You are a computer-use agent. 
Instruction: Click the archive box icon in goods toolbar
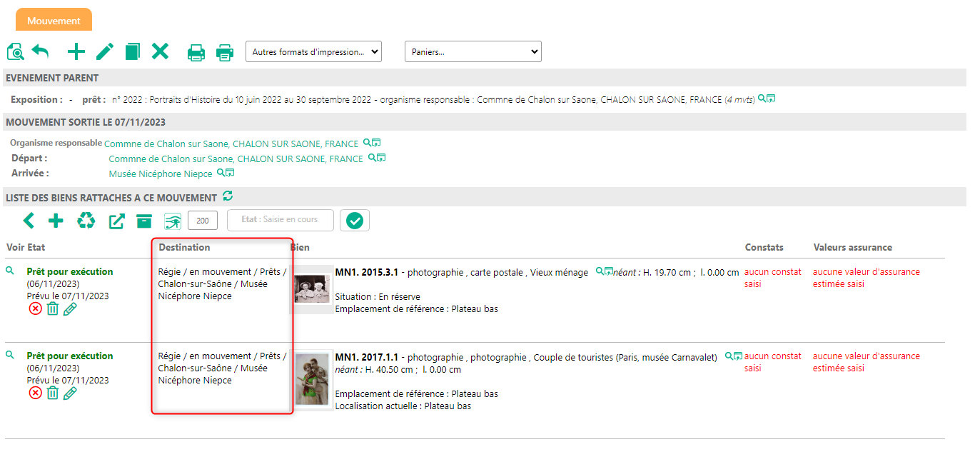pyautogui.click(x=144, y=221)
